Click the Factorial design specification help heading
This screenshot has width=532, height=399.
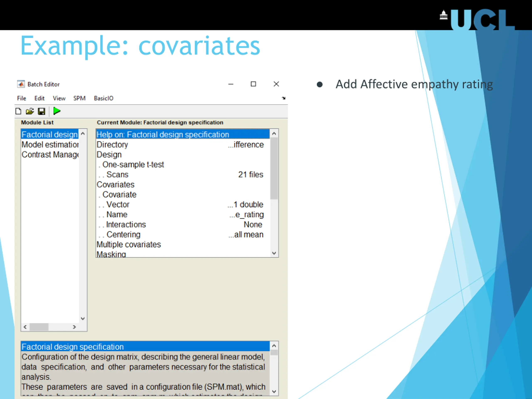point(145,347)
